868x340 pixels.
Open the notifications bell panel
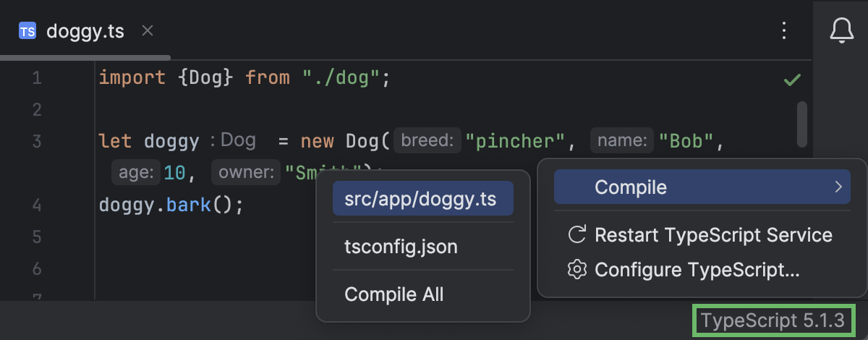(841, 30)
